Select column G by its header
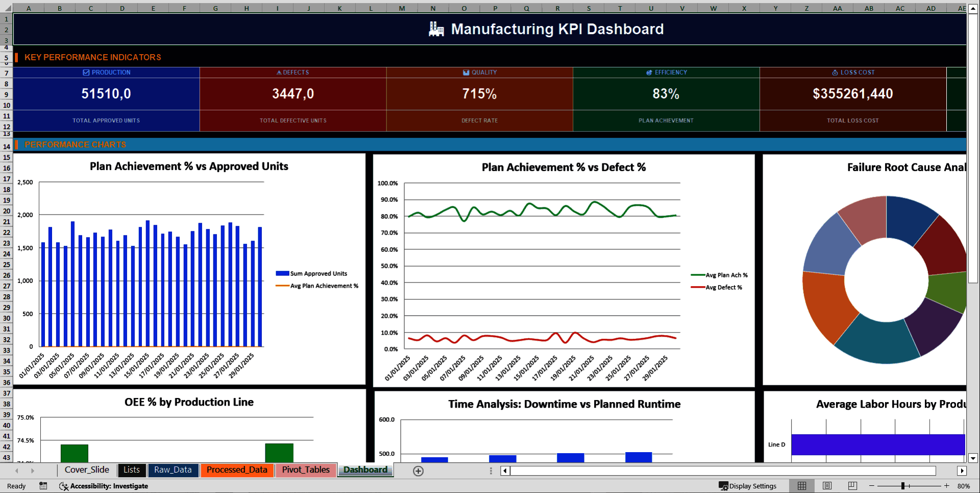The height and width of the screenshot is (493, 980). pos(215,8)
